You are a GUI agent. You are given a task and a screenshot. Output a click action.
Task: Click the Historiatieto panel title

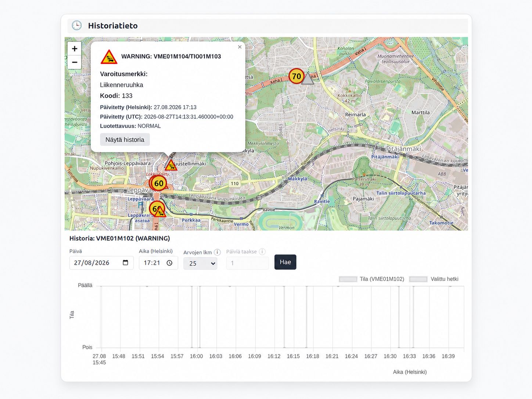coord(113,26)
